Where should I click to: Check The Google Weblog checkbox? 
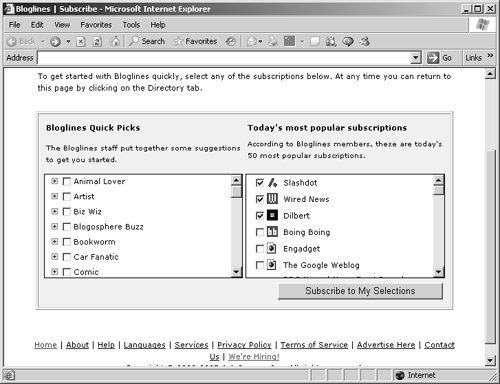(260, 265)
